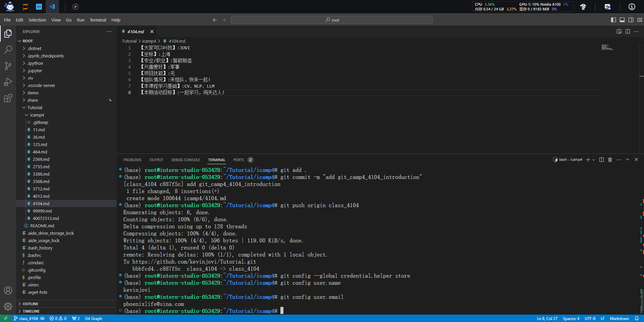Image resolution: width=644 pixels, height=322 pixels.
Task: Click the root command center search box
Action: click(x=332, y=20)
